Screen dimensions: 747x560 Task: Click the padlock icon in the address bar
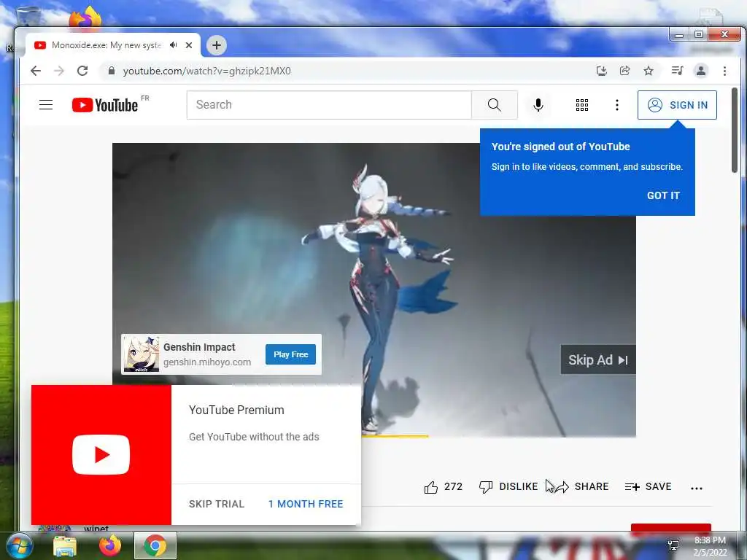[x=112, y=71]
